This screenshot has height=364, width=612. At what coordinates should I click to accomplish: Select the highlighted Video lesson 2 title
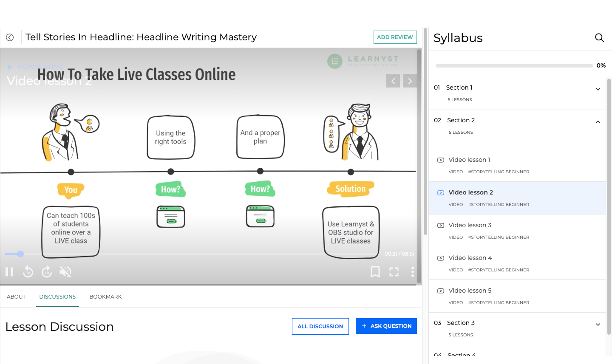point(471,192)
